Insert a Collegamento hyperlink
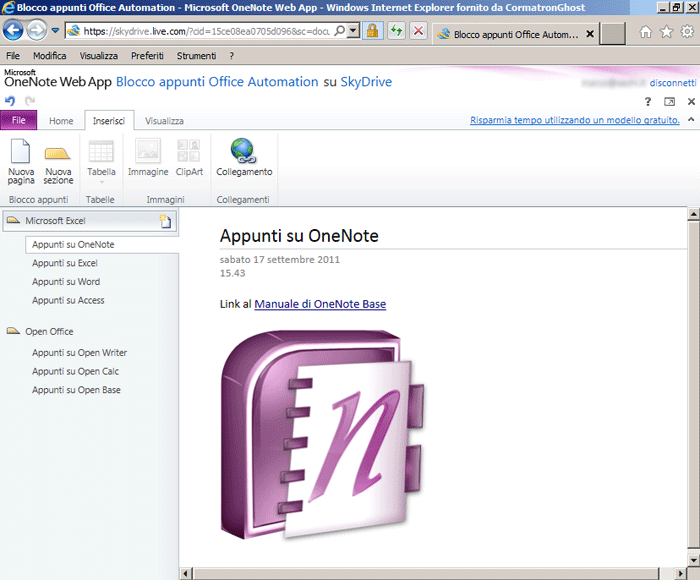Viewport: 700px width, 580px height. [x=244, y=159]
